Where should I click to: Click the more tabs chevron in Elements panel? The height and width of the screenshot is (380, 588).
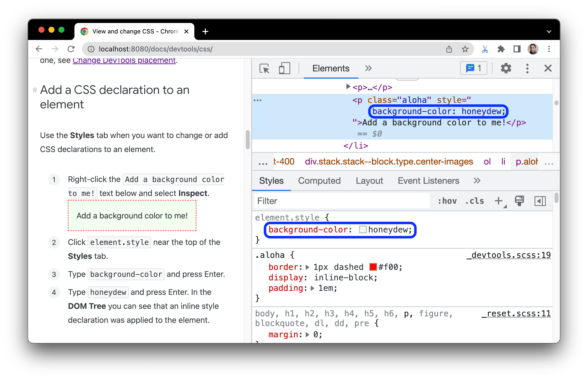367,68
